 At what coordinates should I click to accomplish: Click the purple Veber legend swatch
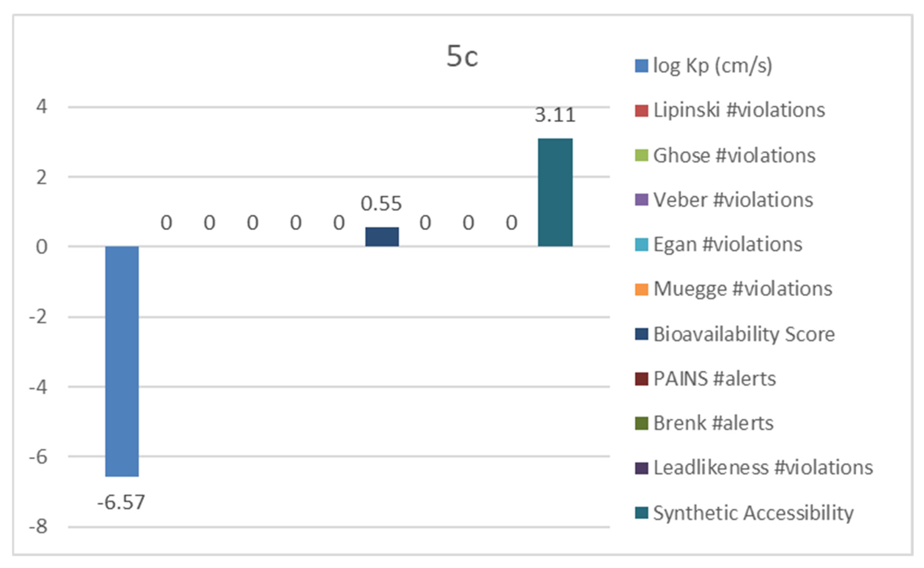(x=641, y=200)
